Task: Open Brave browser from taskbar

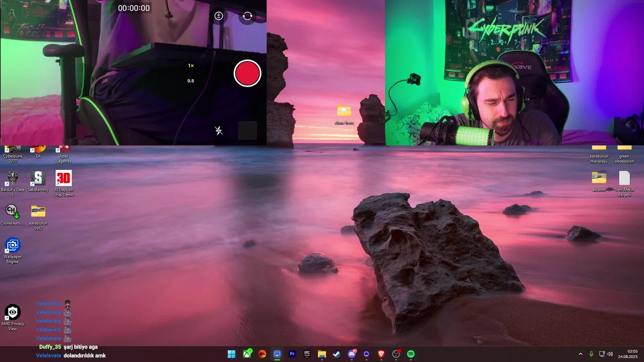Action: 381,354
